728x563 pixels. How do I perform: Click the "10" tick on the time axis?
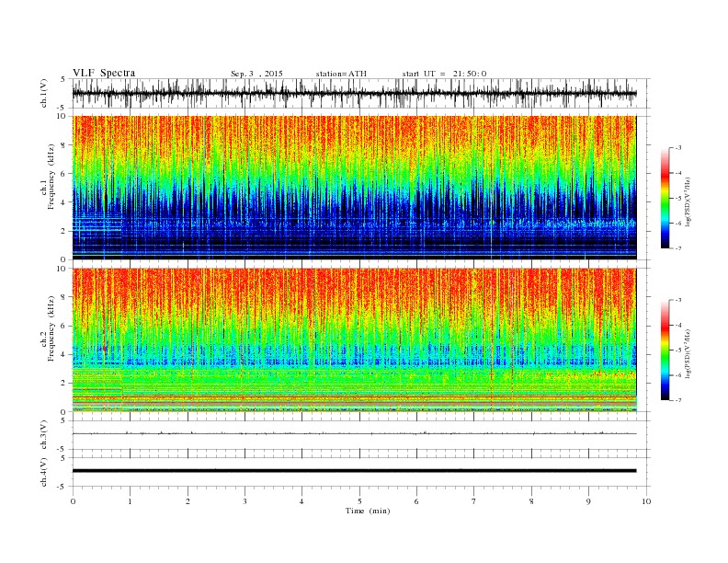tap(646, 501)
